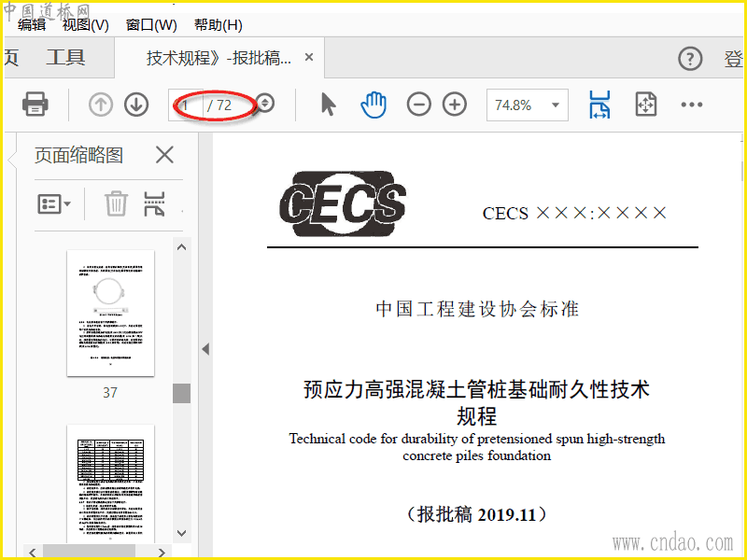Click the page label 37 under the thumbnail
Screen dimensions: 747x560
(x=110, y=392)
